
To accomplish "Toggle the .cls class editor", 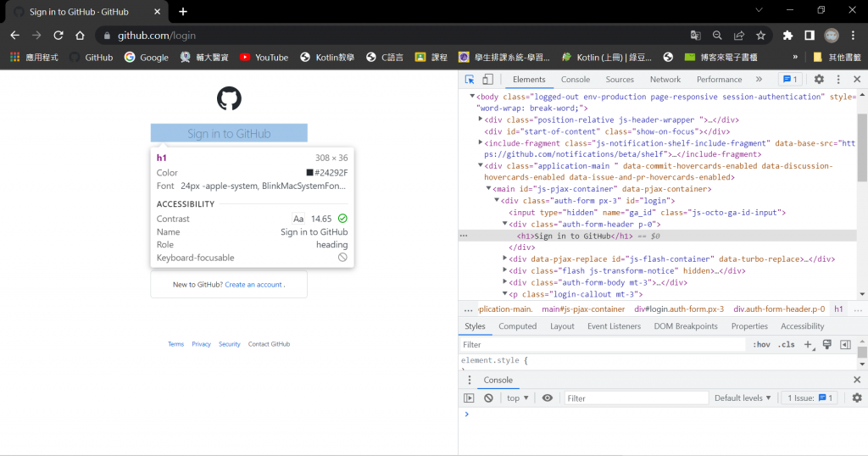I will coord(786,344).
